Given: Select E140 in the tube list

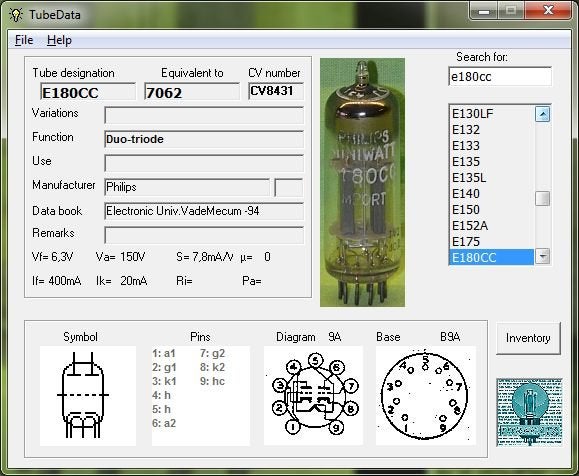Looking at the screenshot, I should [491, 194].
